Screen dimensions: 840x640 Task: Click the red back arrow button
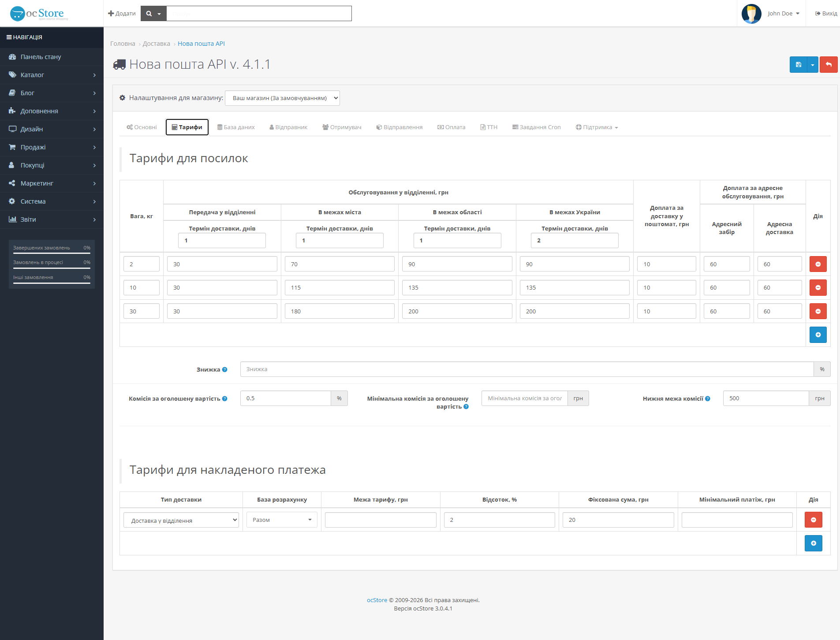pyautogui.click(x=829, y=65)
